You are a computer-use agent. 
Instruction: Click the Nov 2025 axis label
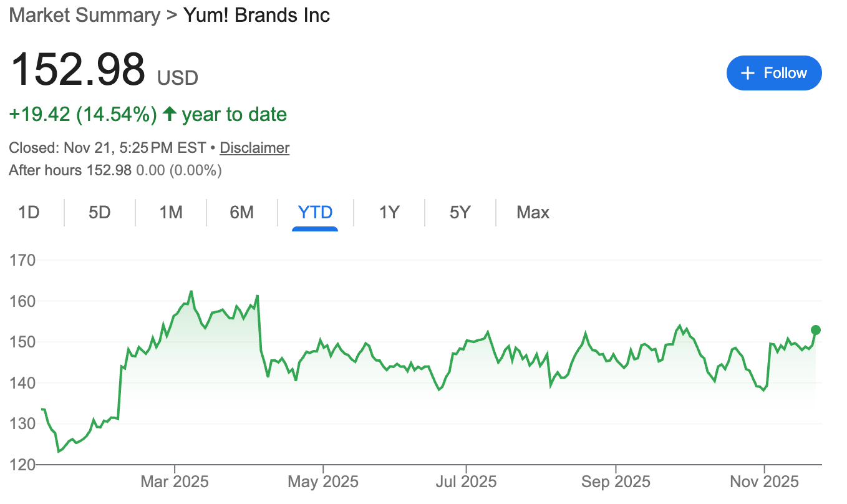click(765, 482)
